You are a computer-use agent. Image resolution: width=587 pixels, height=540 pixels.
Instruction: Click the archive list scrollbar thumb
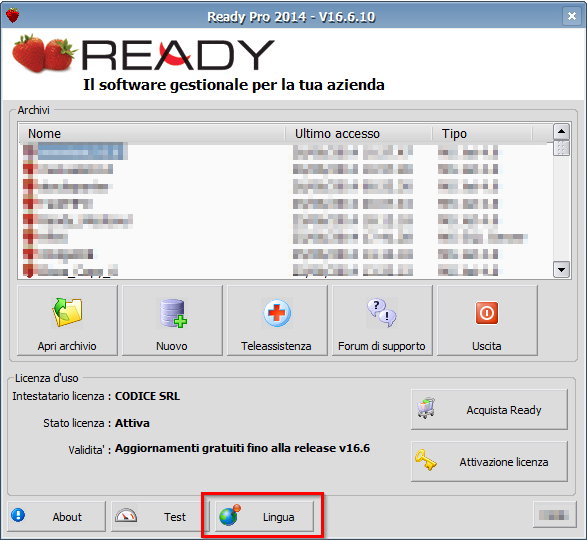tap(561, 148)
